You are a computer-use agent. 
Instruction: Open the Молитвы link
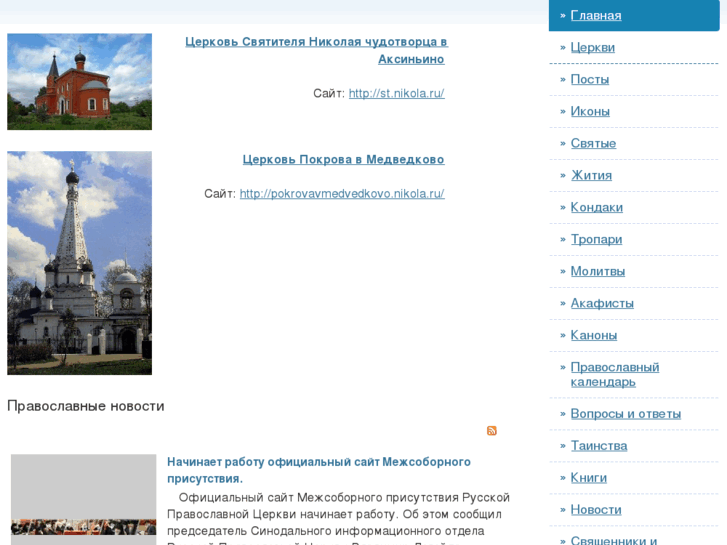(x=598, y=271)
